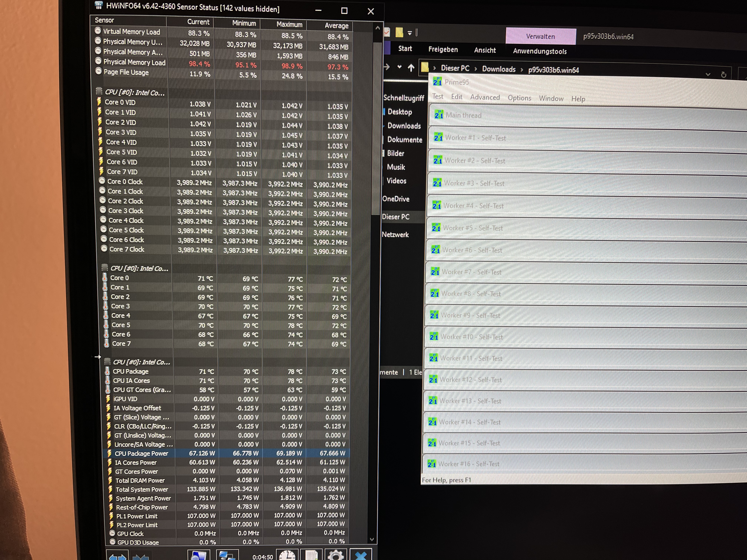
Task: Open the networked computers remote icon in HWiNFO
Action: point(227,555)
